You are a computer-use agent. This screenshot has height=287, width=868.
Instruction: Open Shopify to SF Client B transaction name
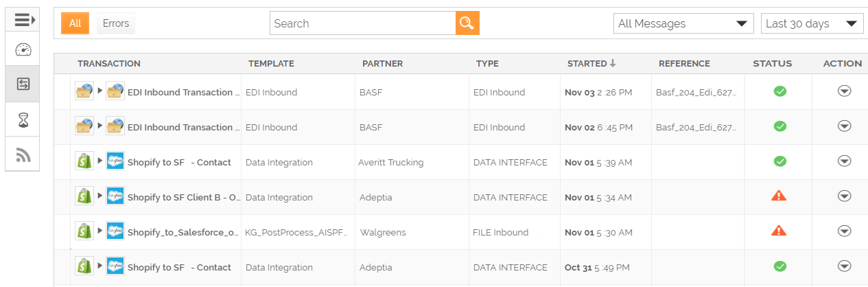click(x=184, y=197)
